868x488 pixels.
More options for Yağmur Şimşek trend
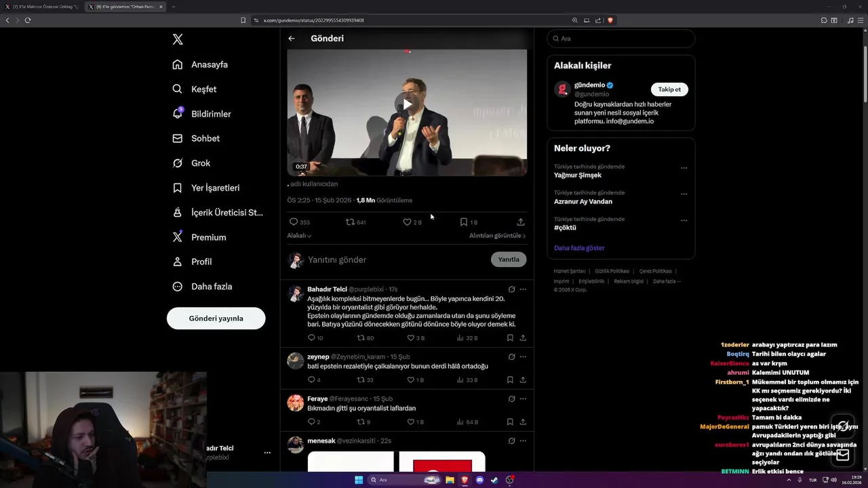pos(684,168)
